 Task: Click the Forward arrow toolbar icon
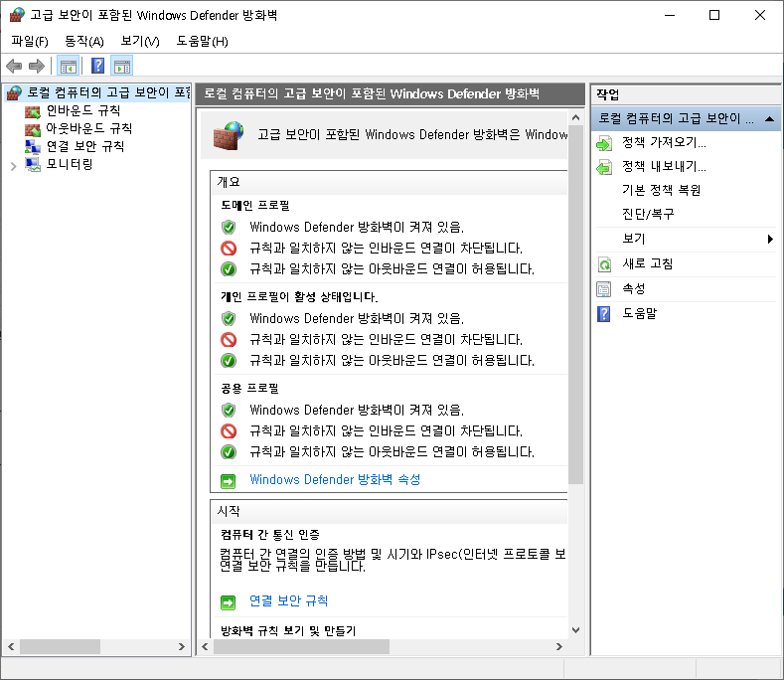click(37, 66)
